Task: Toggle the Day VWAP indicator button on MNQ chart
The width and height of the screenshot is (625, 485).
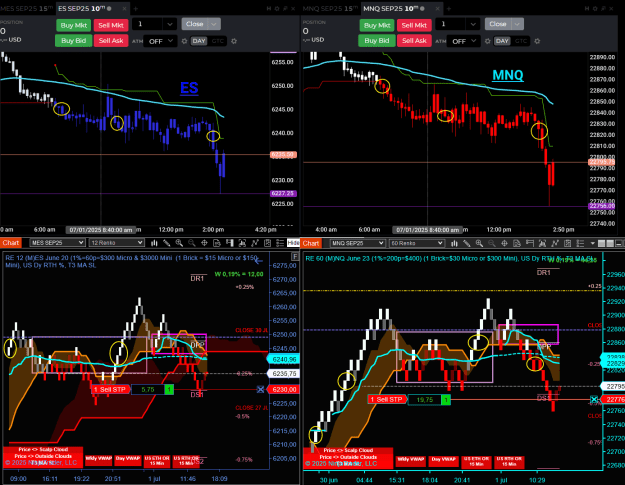Action: (443, 462)
